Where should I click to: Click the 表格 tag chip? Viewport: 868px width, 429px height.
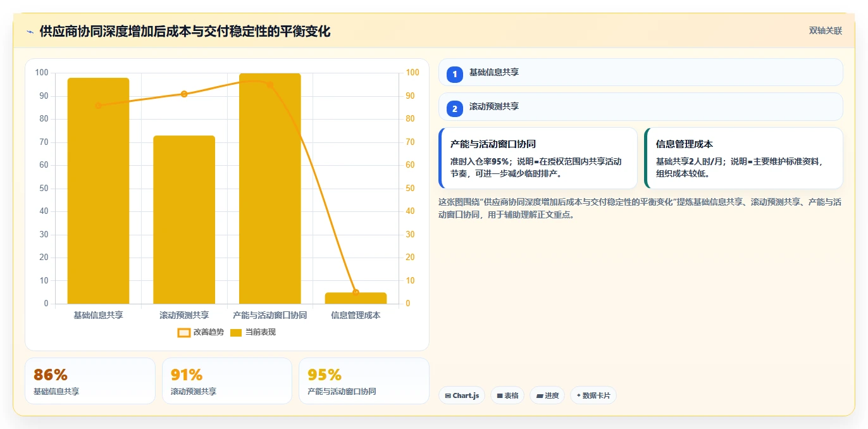507,395
